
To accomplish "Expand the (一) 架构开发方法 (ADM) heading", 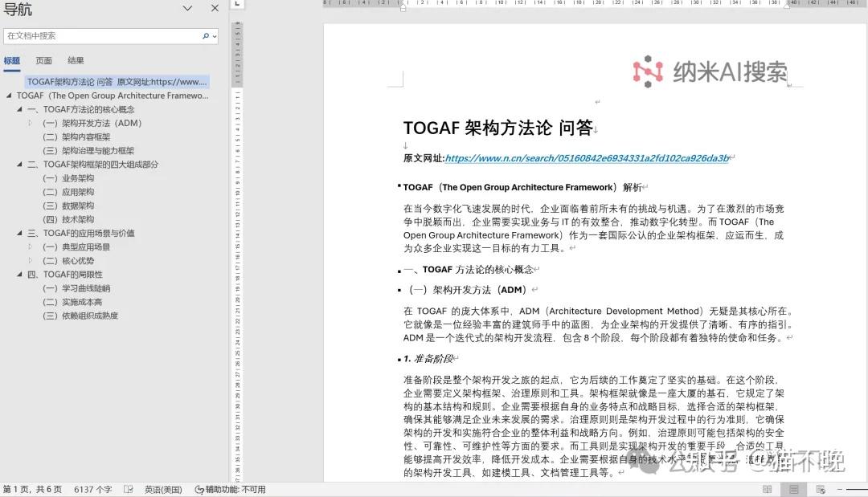I will [x=31, y=124].
